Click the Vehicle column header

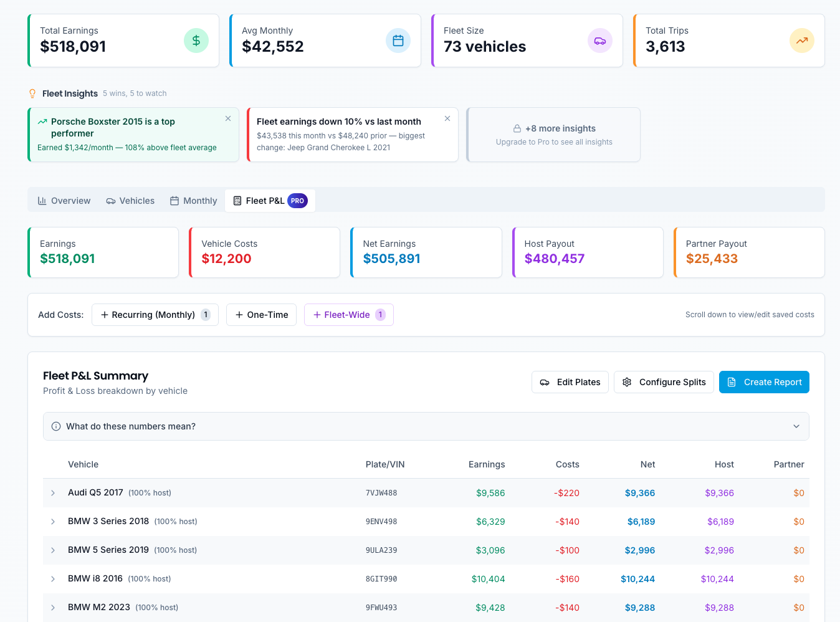83,464
